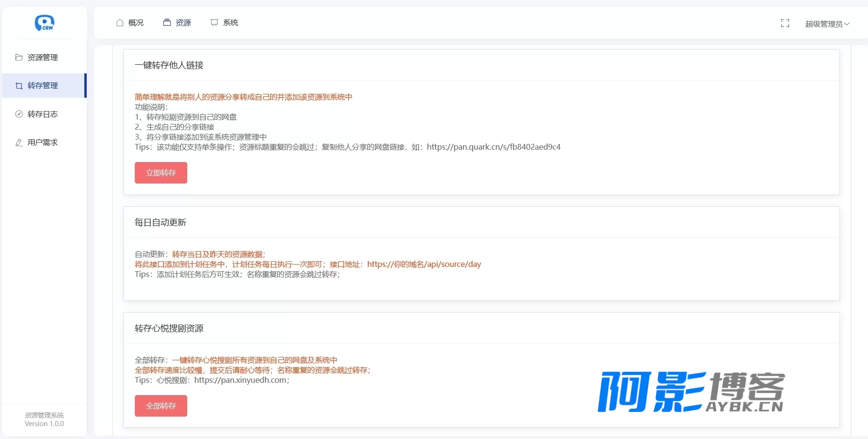868x439 pixels.
Task: Open the 超级管理员 user dropdown
Action: tap(827, 24)
